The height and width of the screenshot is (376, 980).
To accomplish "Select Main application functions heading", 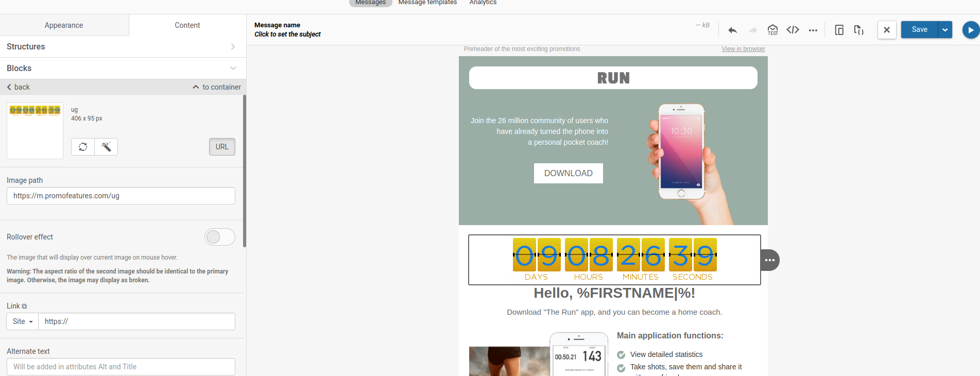I will click(x=670, y=335).
